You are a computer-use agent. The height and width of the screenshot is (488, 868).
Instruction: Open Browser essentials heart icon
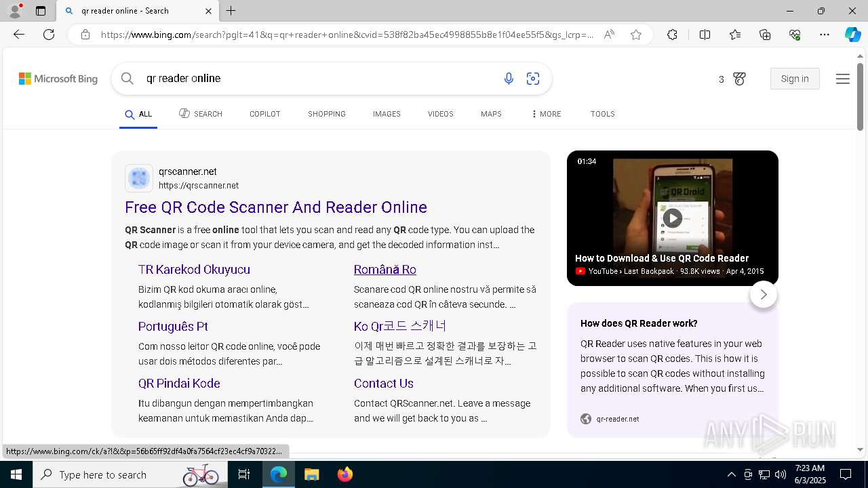[x=795, y=35]
